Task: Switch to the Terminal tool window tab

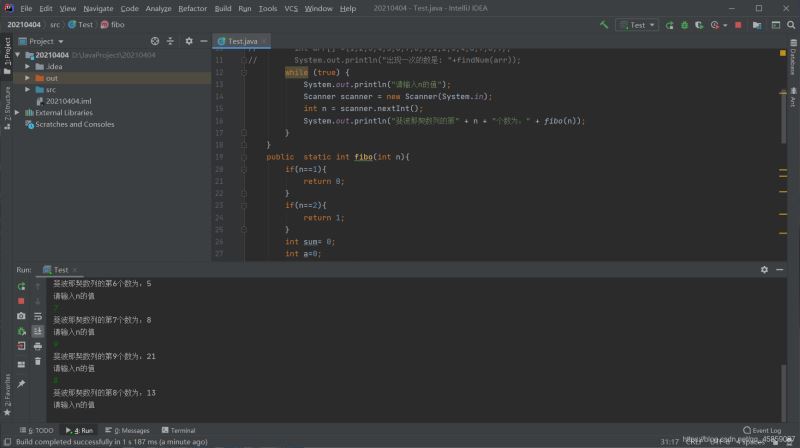Action: click(178, 430)
